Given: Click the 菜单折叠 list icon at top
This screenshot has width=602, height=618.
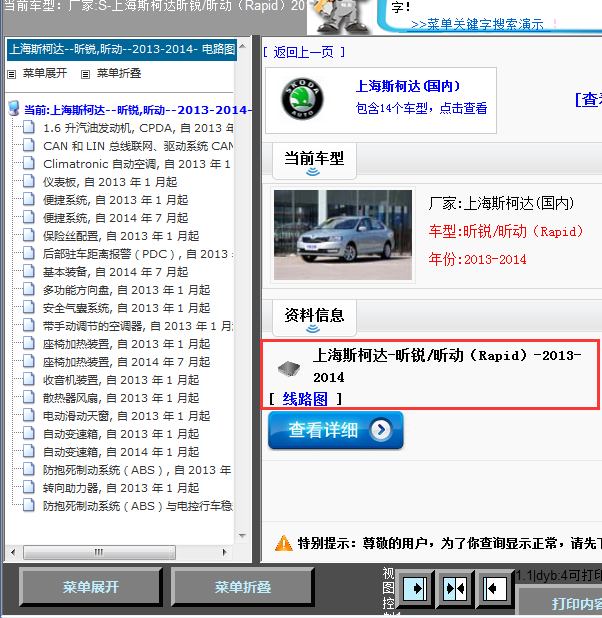Looking at the screenshot, I should click(85, 74).
